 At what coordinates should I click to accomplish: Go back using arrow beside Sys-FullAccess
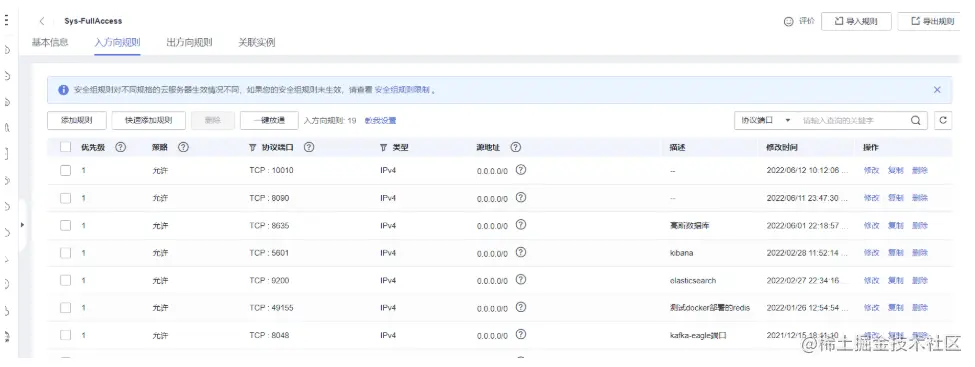[x=42, y=21]
